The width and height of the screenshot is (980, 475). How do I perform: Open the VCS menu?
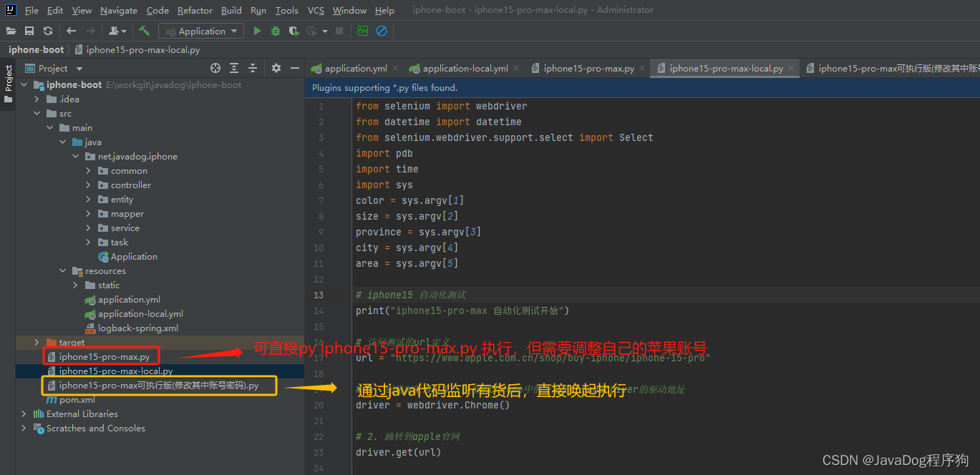[x=316, y=10]
